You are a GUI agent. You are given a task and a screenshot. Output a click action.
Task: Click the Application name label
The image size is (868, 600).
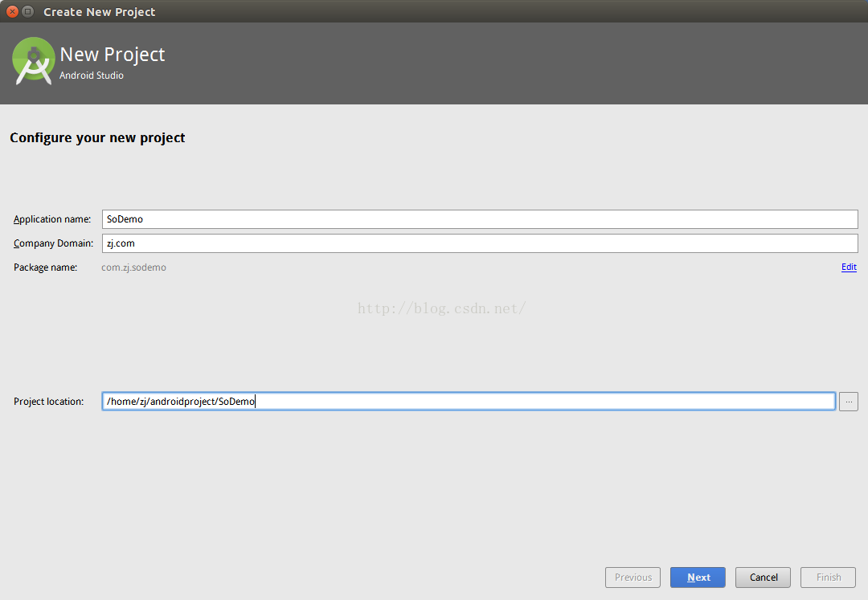pyautogui.click(x=52, y=219)
